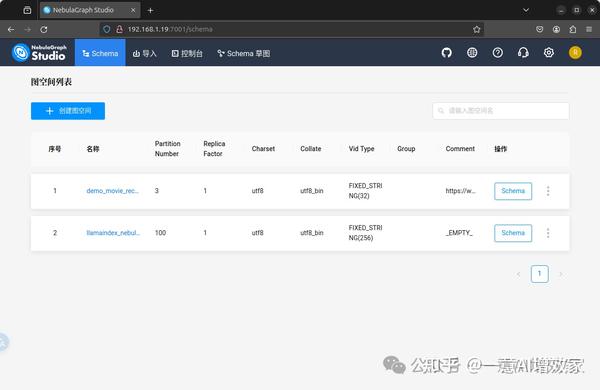
Task: Focus the graph space search field
Action: pos(501,111)
